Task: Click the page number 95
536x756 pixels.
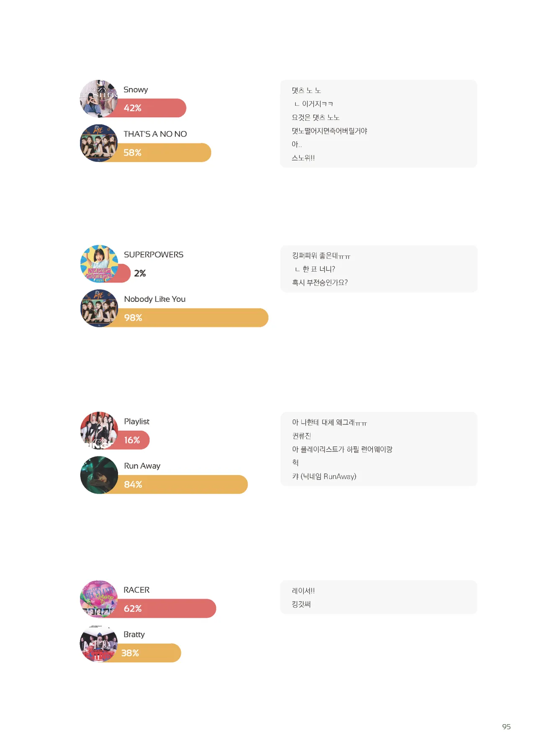Action: tap(506, 727)
